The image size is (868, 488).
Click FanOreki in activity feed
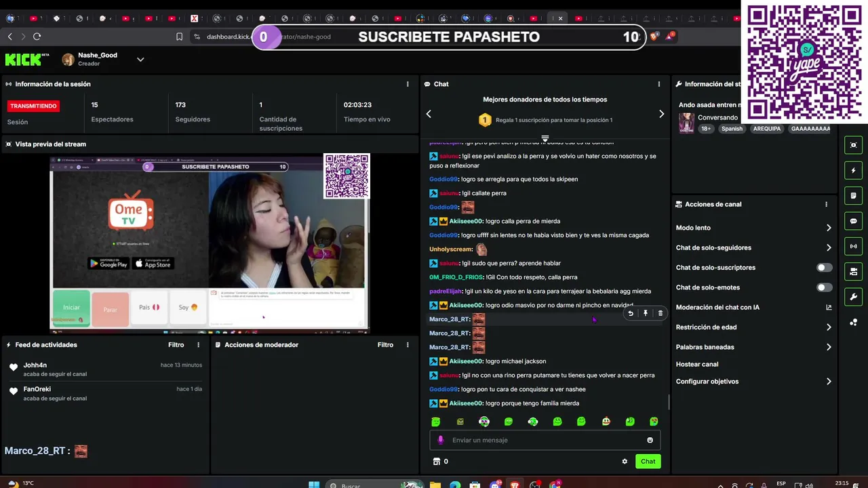(x=37, y=389)
